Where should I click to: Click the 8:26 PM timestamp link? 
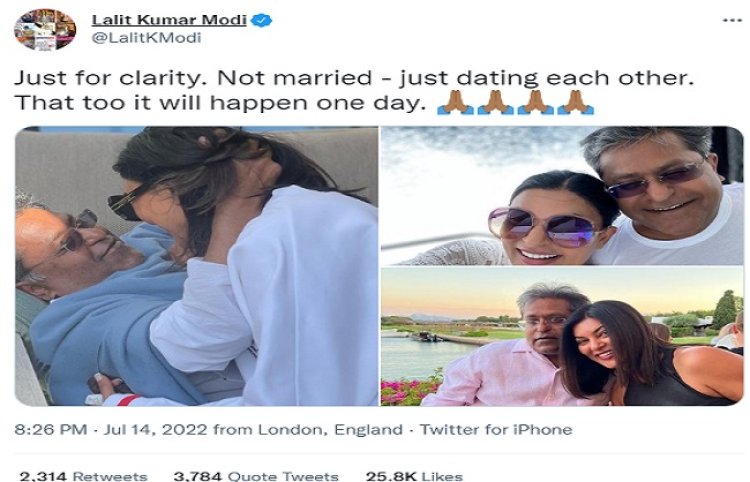(51, 429)
